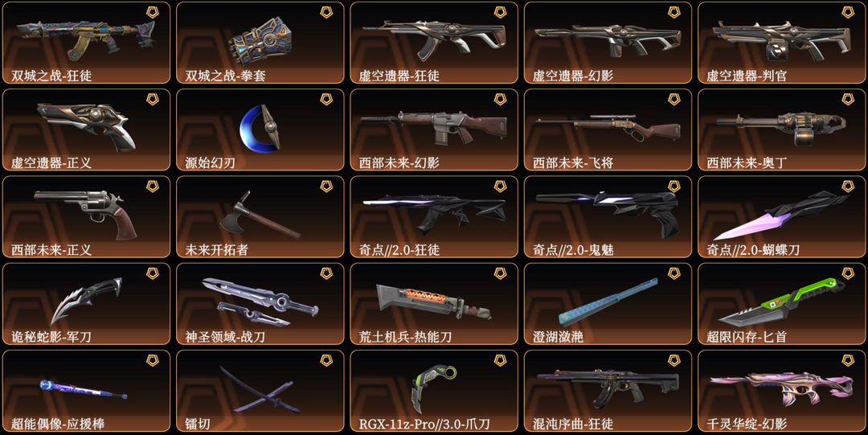
Task: Click the gold badge on 奇点//2.0-鬼魅 card
Action: click(x=674, y=187)
